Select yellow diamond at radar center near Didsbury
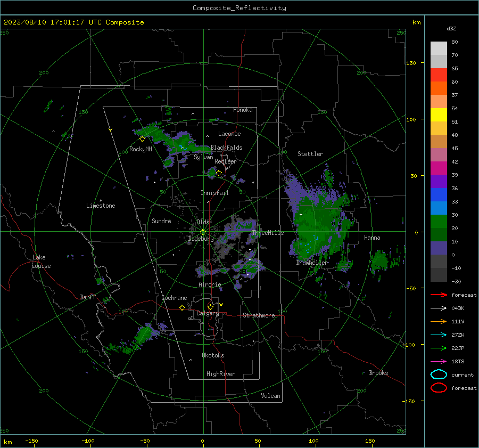The width and height of the screenshot is (479, 448). pyautogui.click(x=203, y=232)
